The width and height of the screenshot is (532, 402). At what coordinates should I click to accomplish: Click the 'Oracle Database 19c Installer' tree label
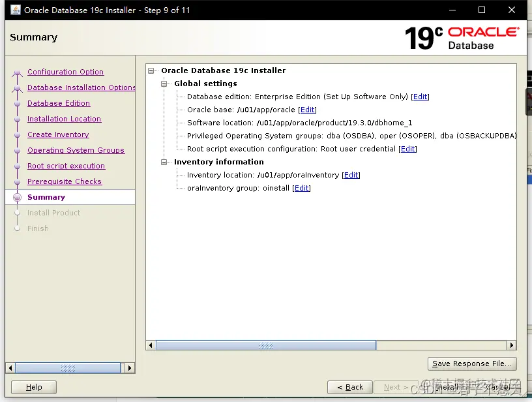tap(223, 70)
